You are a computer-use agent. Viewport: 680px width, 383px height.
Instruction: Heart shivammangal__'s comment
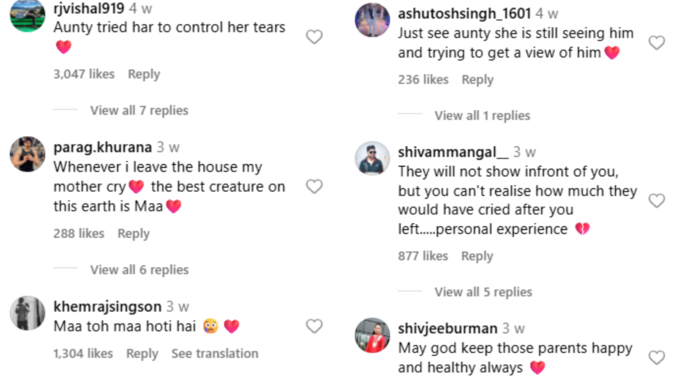(x=657, y=200)
